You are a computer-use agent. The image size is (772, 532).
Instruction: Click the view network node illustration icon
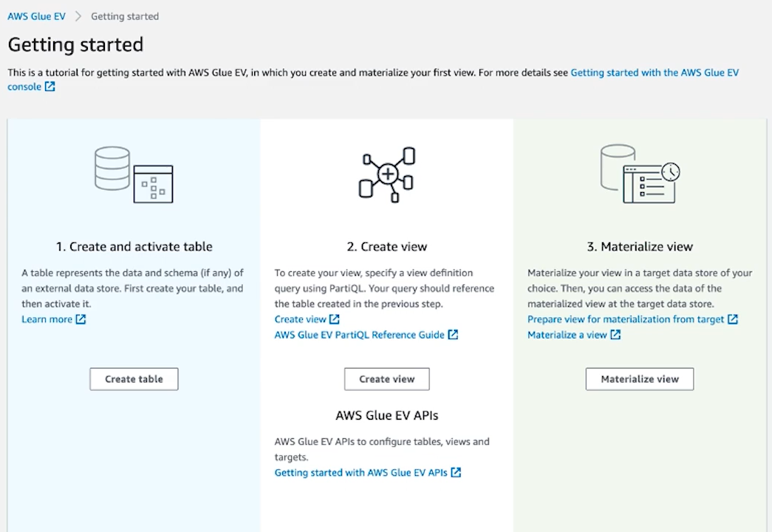coord(387,174)
